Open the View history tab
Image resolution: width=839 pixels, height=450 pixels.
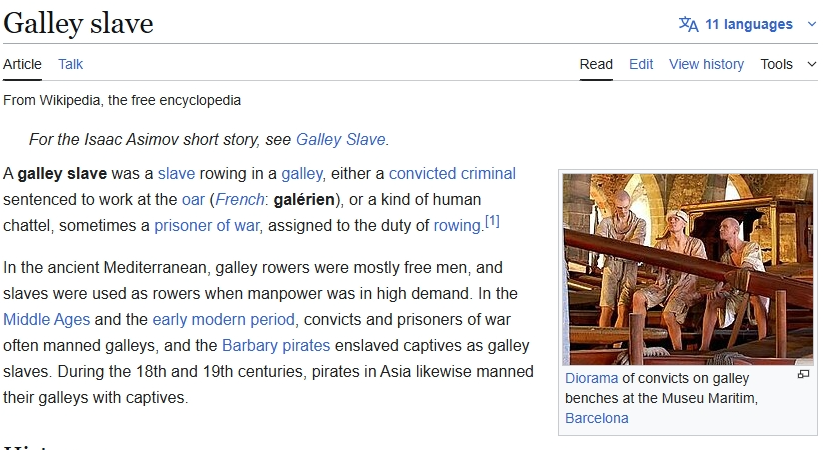[706, 64]
